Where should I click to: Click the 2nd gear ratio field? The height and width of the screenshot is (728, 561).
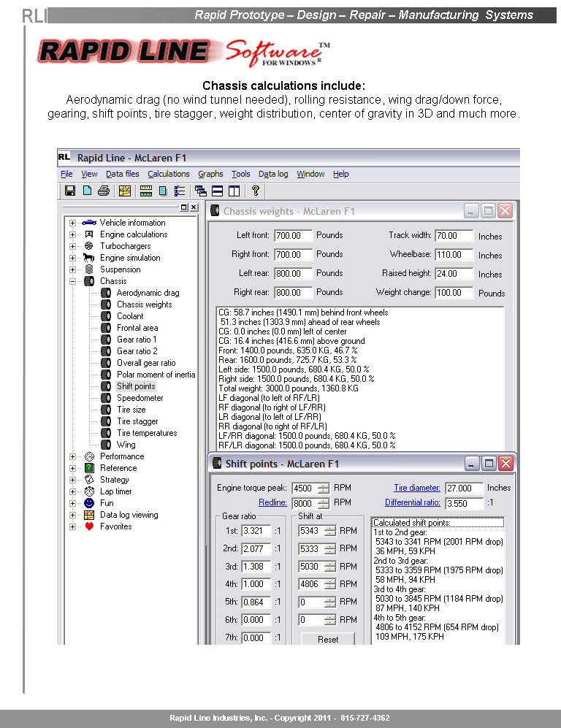[x=256, y=548]
